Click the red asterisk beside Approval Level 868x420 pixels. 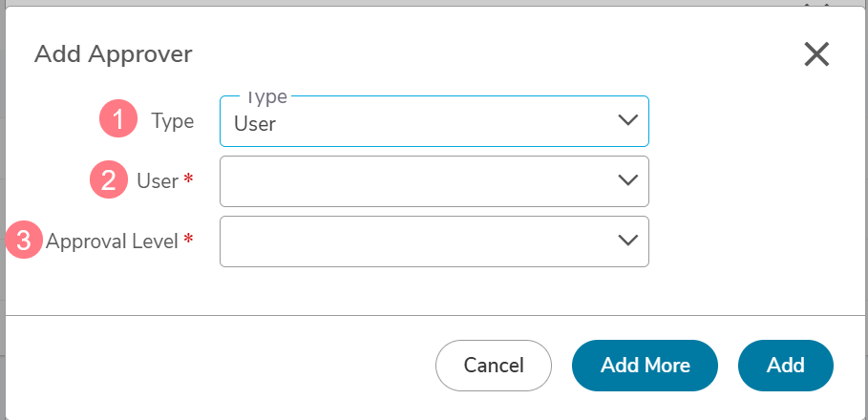(189, 239)
